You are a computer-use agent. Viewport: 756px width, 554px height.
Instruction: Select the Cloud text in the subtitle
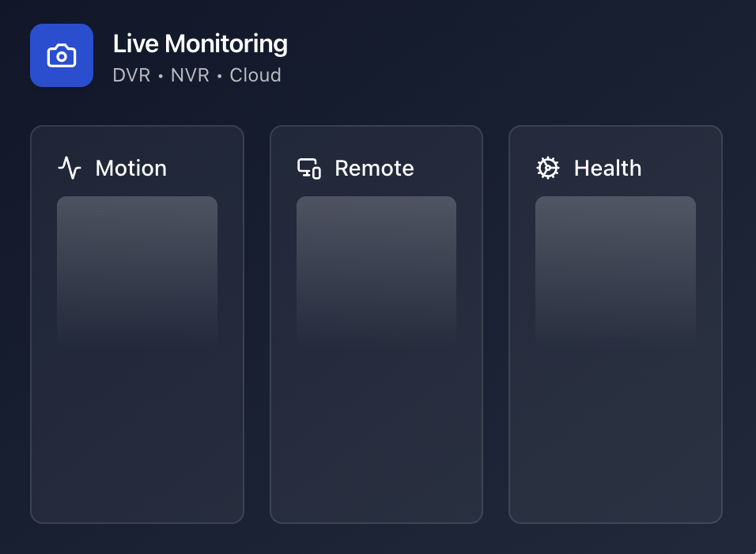pyautogui.click(x=255, y=76)
